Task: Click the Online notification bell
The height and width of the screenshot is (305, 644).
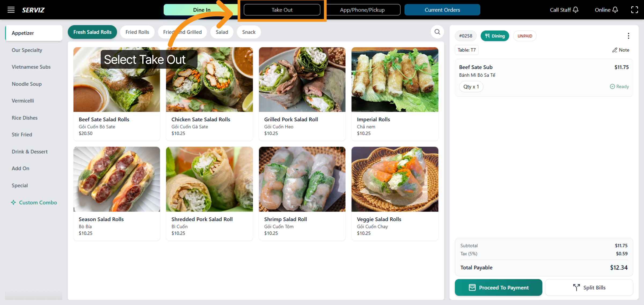Action: click(x=616, y=10)
